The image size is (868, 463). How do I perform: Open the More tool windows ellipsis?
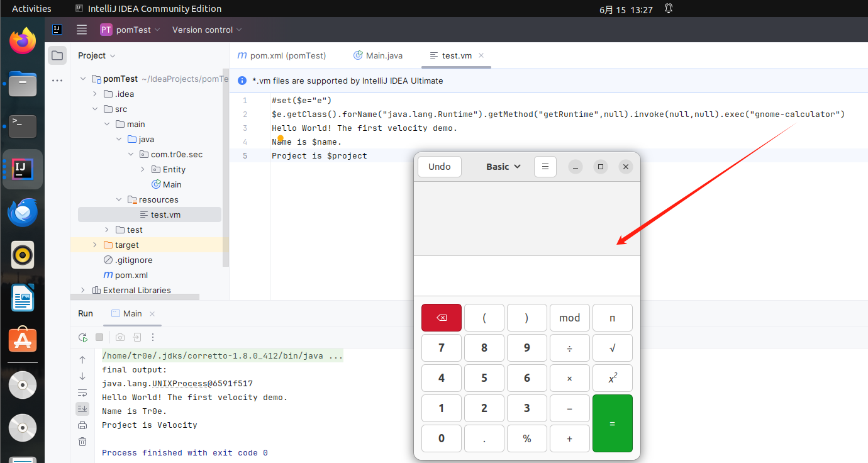(57, 80)
